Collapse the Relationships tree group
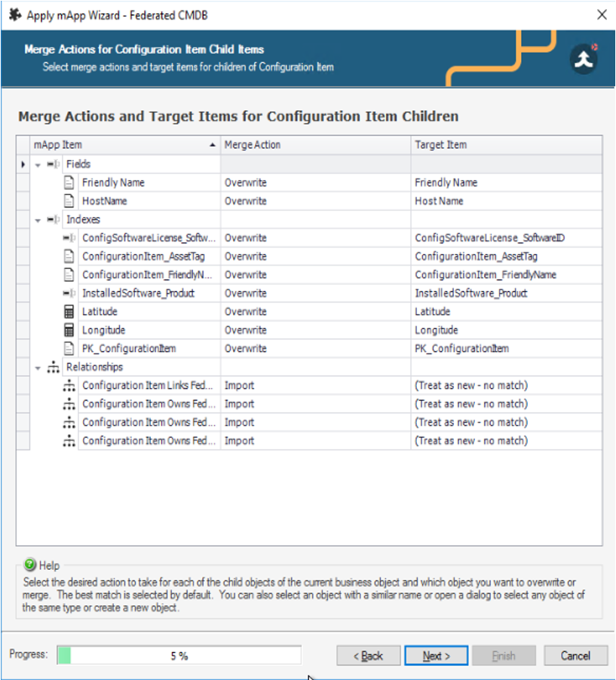The height and width of the screenshot is (680, 616). pyautogui.click(x=38, y=368)
